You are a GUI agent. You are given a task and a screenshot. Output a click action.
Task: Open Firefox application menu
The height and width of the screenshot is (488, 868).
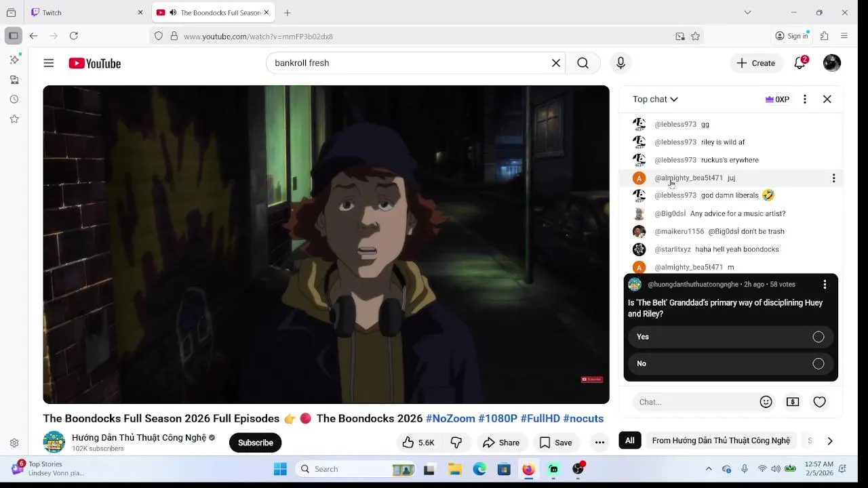[x=844, y=36]
